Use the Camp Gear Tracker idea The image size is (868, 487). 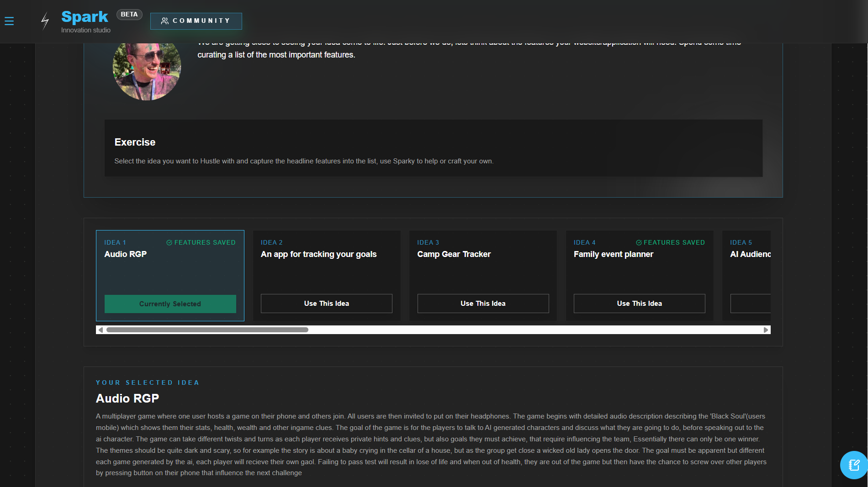coord(483,304)
